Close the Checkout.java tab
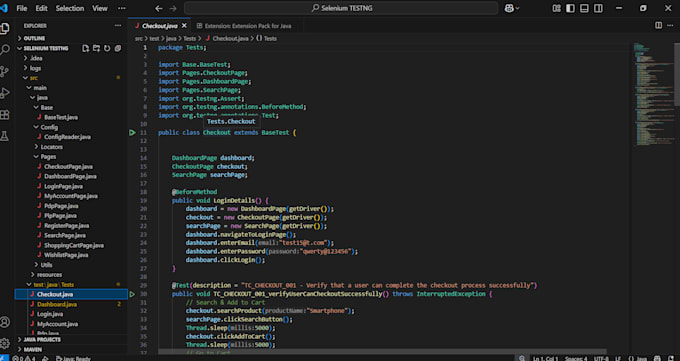This screenshot has height=361, width=680. (x=184, y=26)
